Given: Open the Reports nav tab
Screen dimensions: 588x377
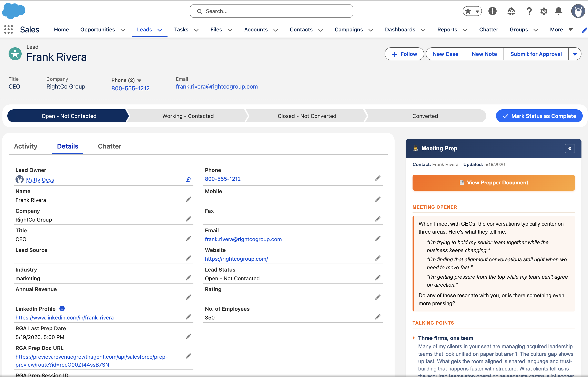Looking at the screenshot, I should (447, 30).
